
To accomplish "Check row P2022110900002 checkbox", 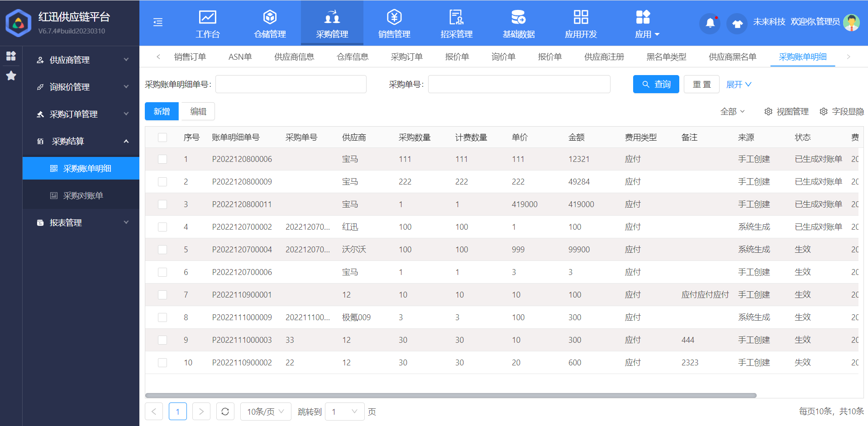I will coord(162,363).
